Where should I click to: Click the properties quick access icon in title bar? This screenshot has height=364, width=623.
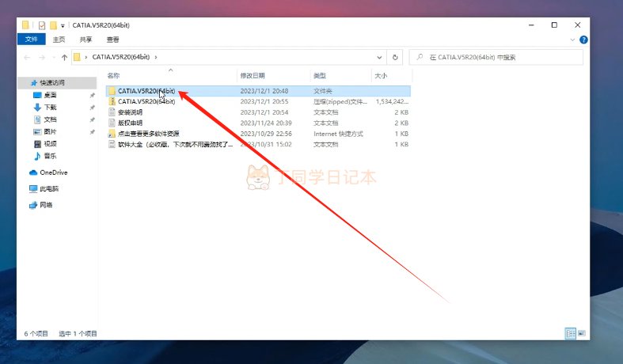click(42, 25)
